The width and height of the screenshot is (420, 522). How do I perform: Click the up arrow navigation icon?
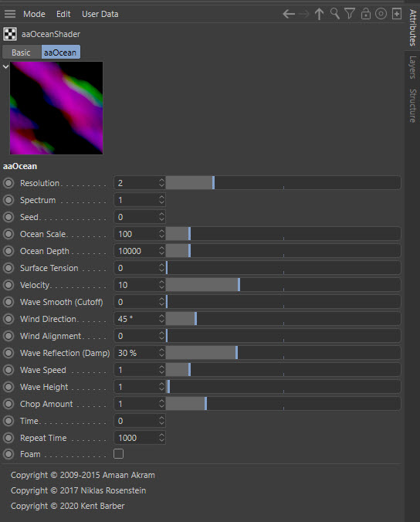(x=319, y=14)
